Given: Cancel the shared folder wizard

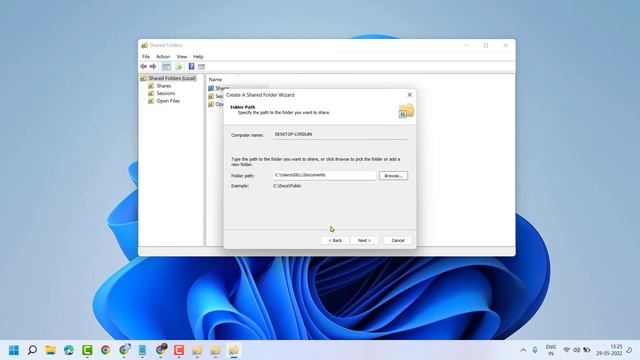Looking at the screenshot, I should [x=398, y=240].
